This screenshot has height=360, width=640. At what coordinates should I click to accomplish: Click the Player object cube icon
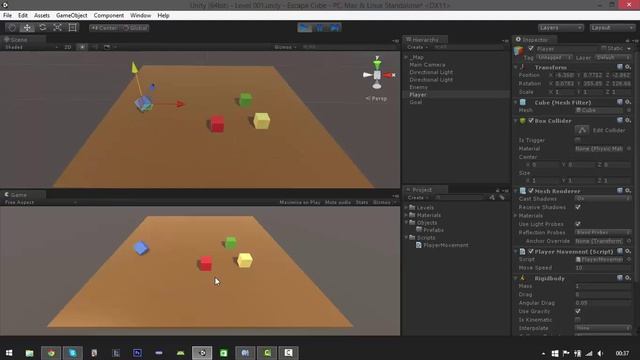(x=519, y=51)
